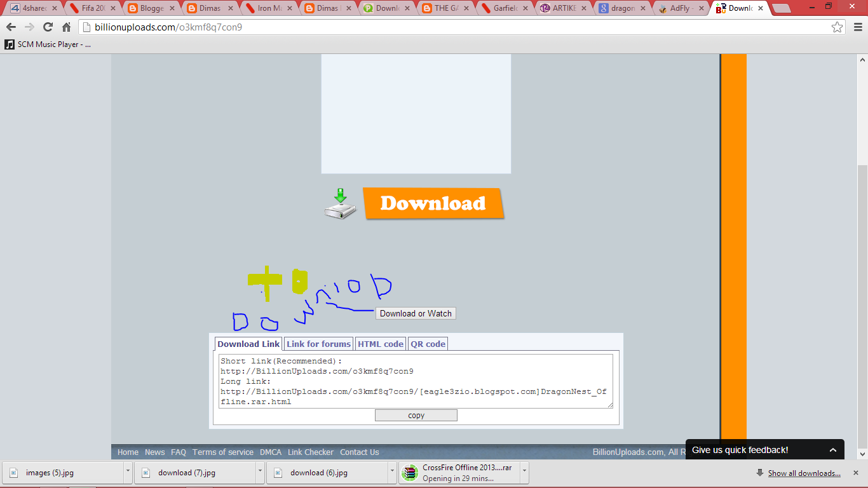Viewport: 868px width, 488px height.
Task: Bookmark this page with the star icon
Action: click(x=837, y=27)
